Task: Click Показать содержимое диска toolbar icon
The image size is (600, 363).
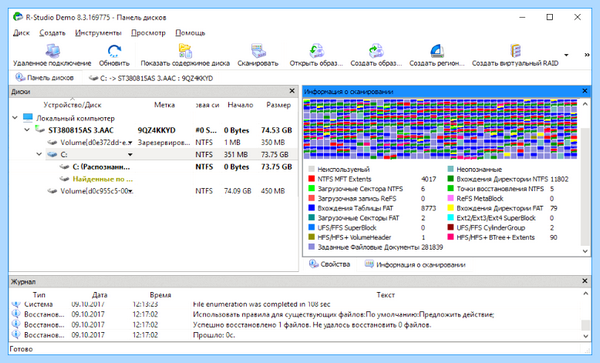Action: [185, 50]
